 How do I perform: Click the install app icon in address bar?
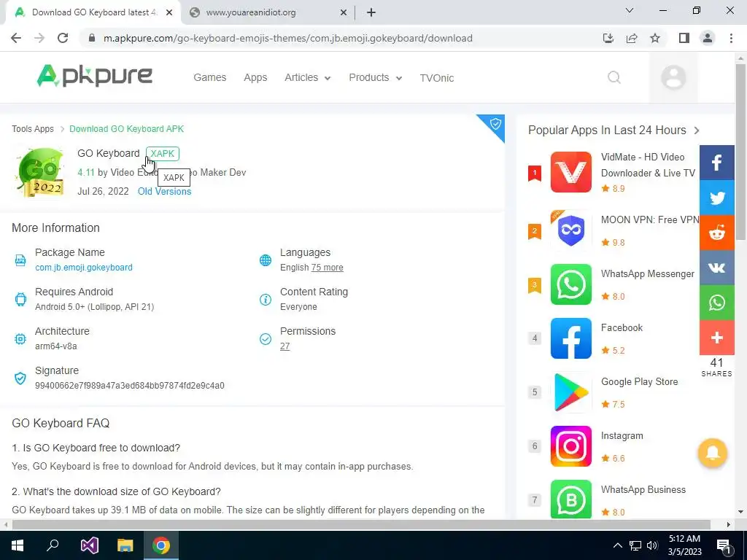click(x=608, y=38)
